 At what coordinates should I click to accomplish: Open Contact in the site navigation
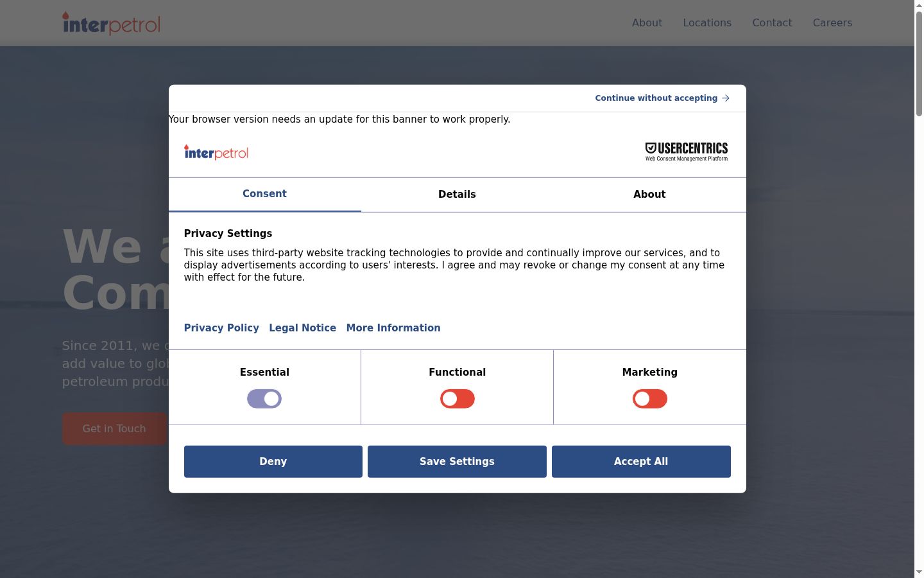point(772,23)
